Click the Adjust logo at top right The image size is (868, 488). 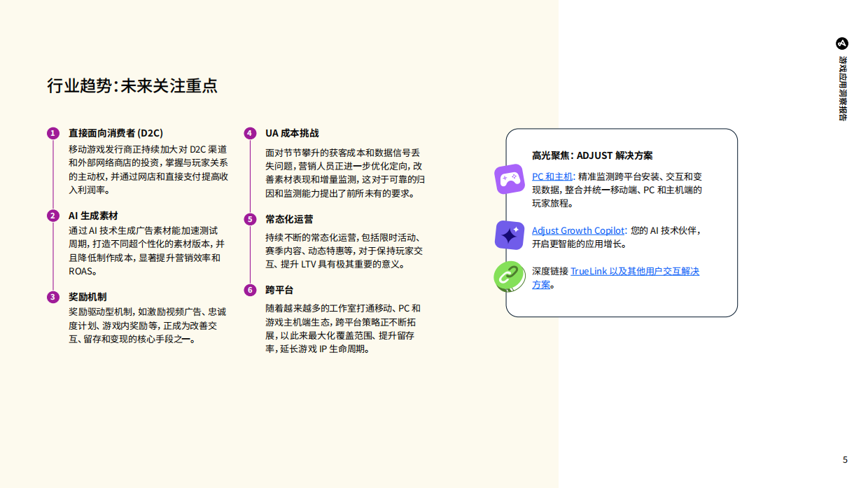pos(843,42)
